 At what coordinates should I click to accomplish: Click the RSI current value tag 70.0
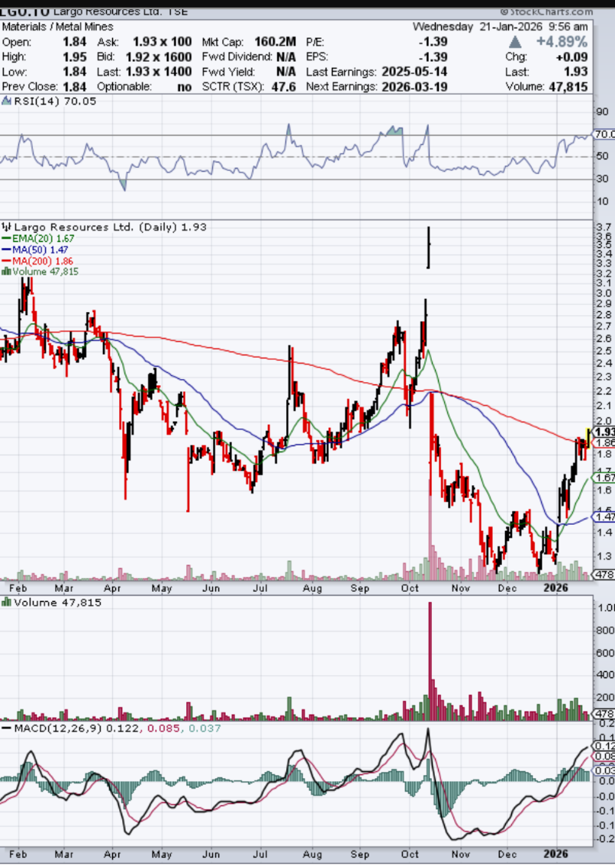(x=604, y=134)
